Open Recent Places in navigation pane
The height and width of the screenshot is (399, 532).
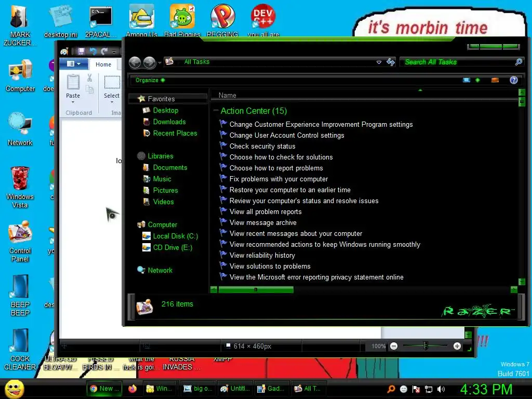coord(175,133)
